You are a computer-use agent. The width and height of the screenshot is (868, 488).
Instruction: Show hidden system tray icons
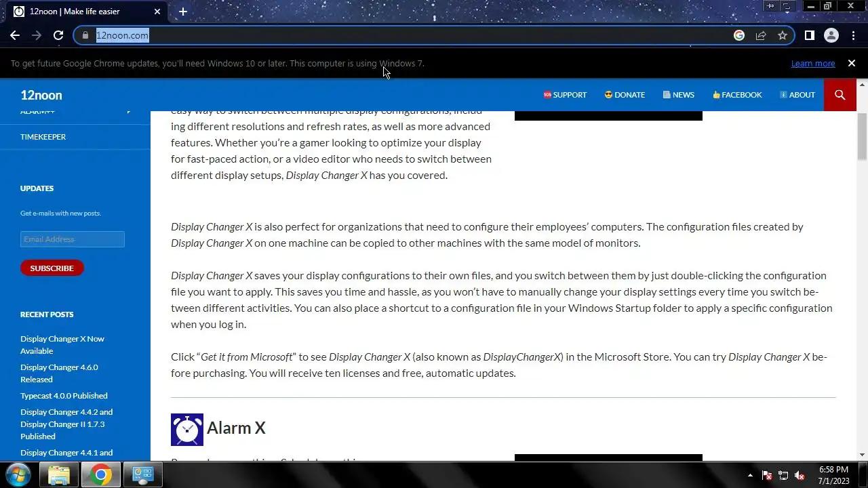(x=750, y=475)
